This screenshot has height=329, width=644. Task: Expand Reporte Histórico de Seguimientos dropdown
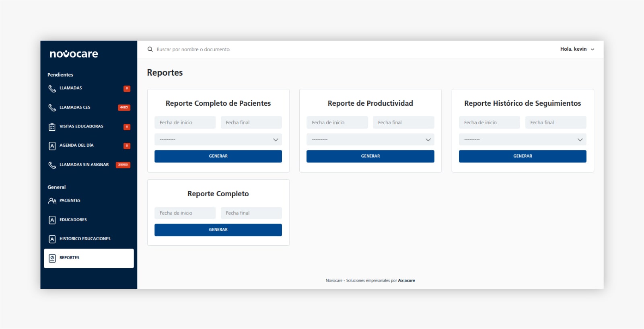[522, 140]
